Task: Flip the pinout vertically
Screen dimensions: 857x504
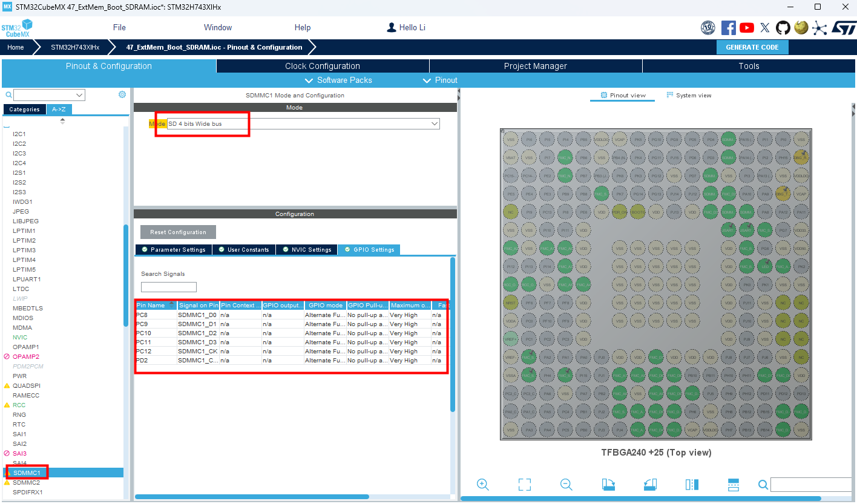Action: tap(733, 484)
